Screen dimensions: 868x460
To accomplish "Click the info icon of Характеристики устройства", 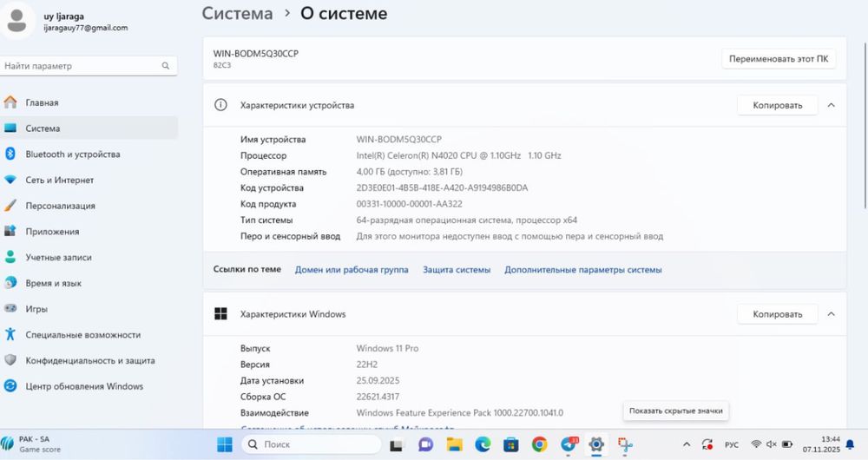I will click(220, 105).
